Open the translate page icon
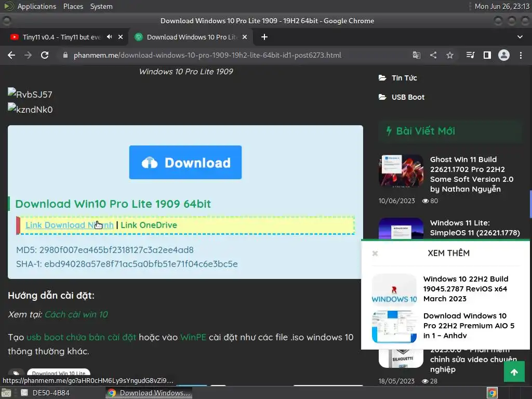Viewport: 532px width, 399px height. pos(416,55)
